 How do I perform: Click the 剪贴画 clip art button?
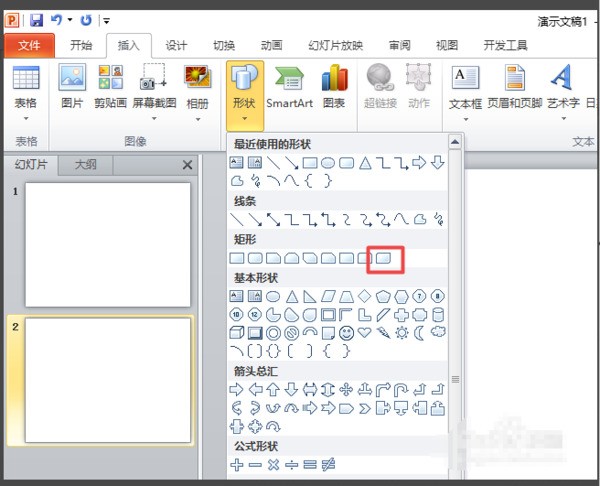tap(111, 87)
